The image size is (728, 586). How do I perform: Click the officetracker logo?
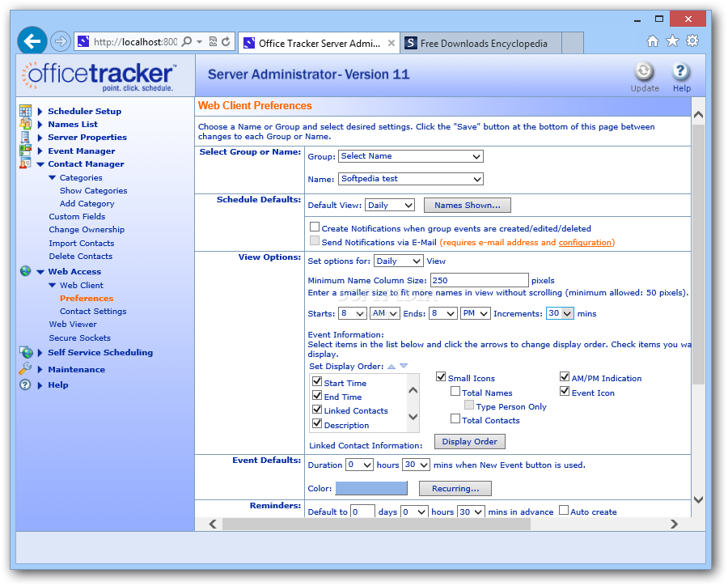[99, 76]
